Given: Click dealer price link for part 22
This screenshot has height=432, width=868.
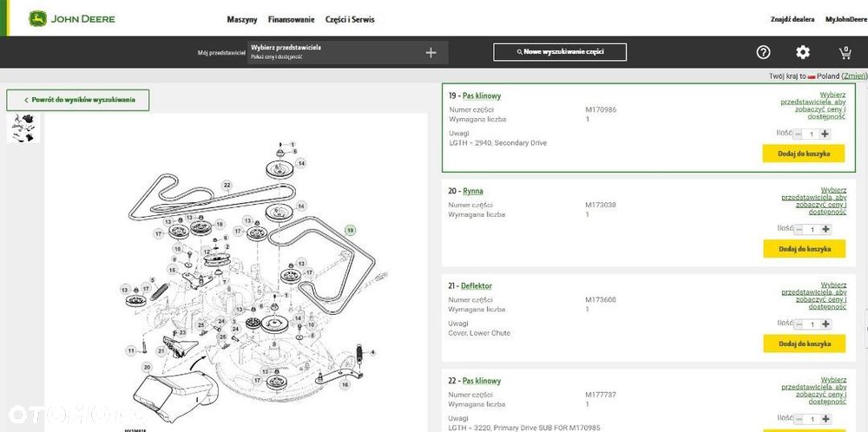Looking at the screenshot, I should click(x=814, y=391).
